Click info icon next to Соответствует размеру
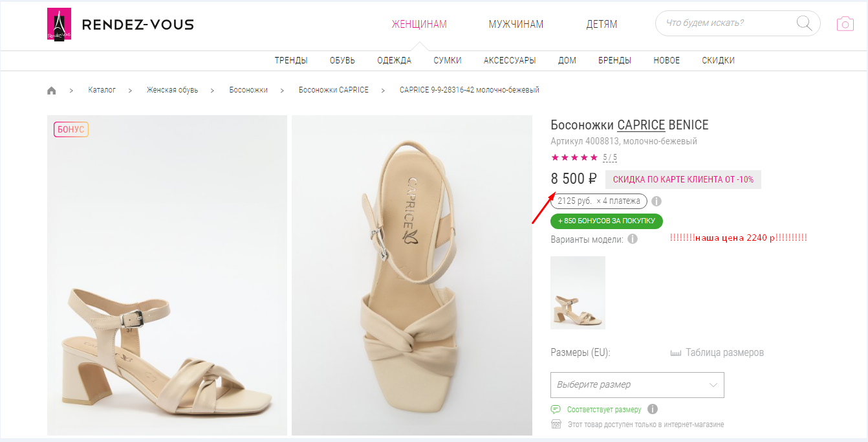This screenshot has height=442, width=868. (x=653, y=409)
